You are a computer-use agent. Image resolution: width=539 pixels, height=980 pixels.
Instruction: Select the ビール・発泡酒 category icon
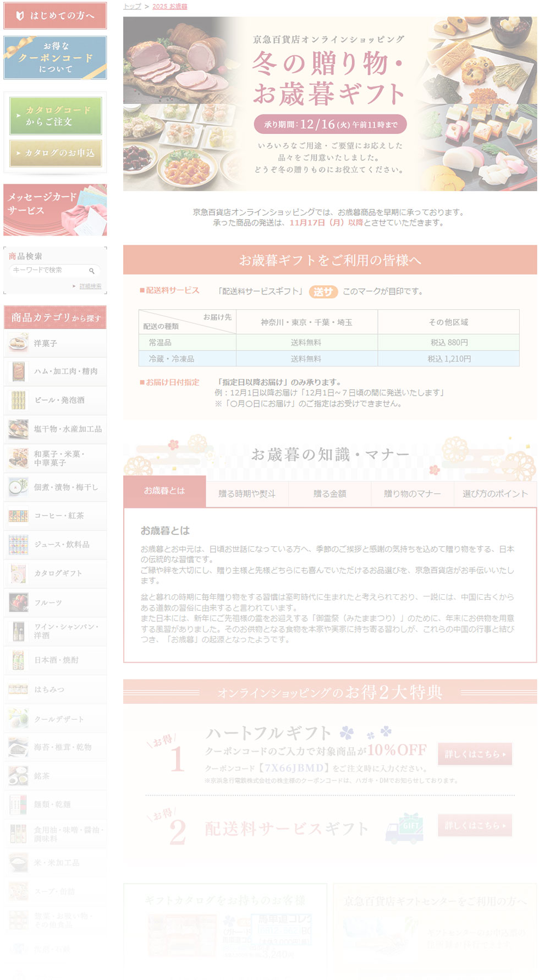pyautogui.click(x=18, y=400)
